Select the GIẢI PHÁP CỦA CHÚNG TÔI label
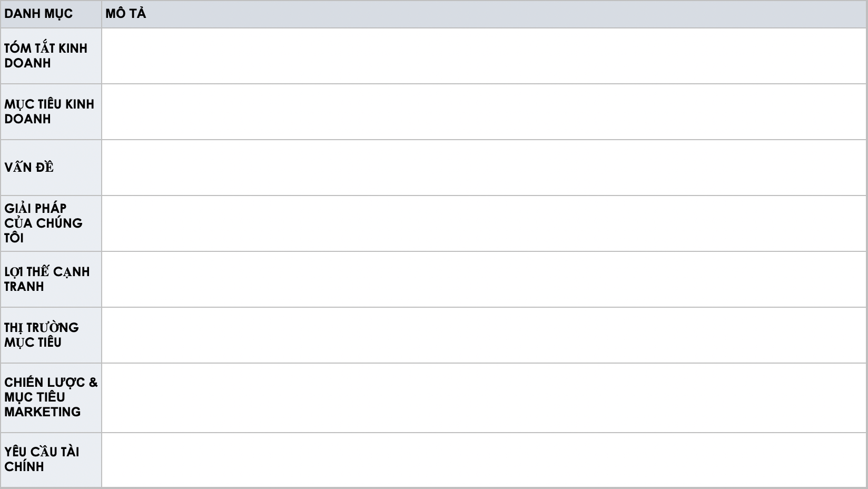 pyautogui.click(x=51, y=223)
